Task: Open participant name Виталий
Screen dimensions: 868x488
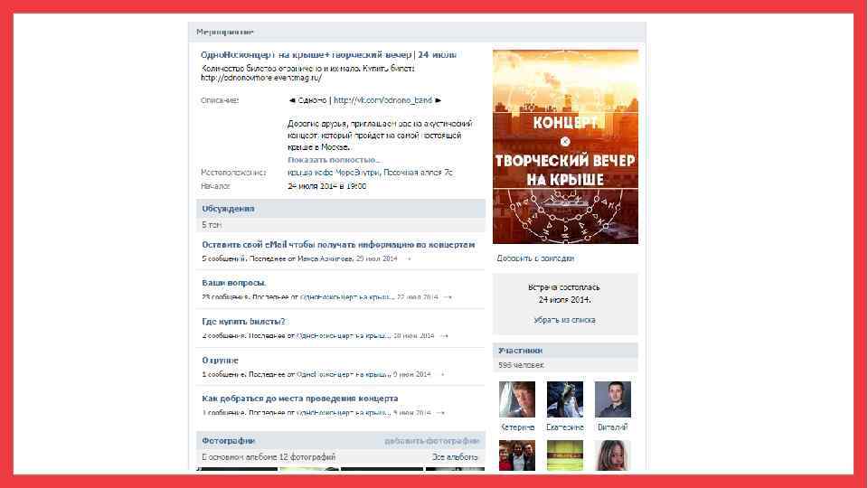Action: (x=613, y=427)
